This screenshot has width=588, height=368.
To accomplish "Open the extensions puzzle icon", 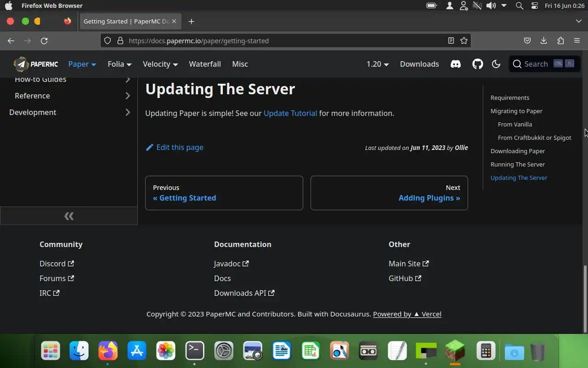I will point(560,40).
